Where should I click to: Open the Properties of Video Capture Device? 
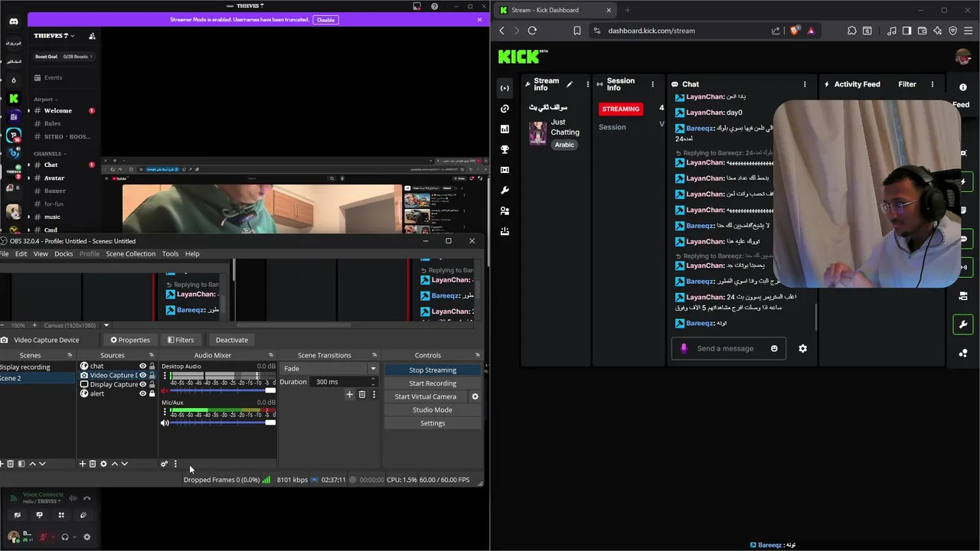click(130, 340)
